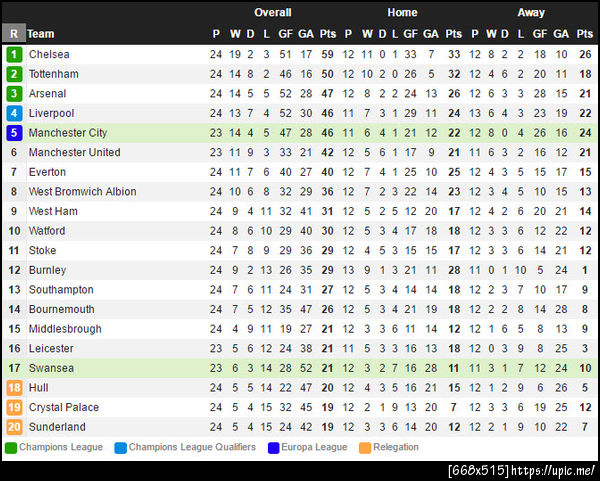The width and height of the screenshot is (600, 481).
Task: Click Hull's orange rank 18 badge
Action: click(x=14, y=388)
